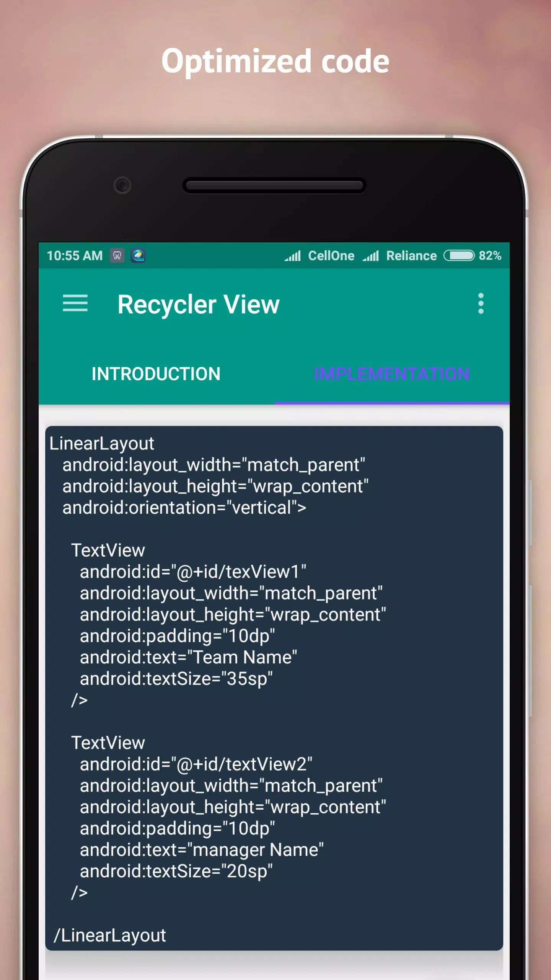Tap the screenshot notification icon in status bar
The image size is (551, 980).
117,256
